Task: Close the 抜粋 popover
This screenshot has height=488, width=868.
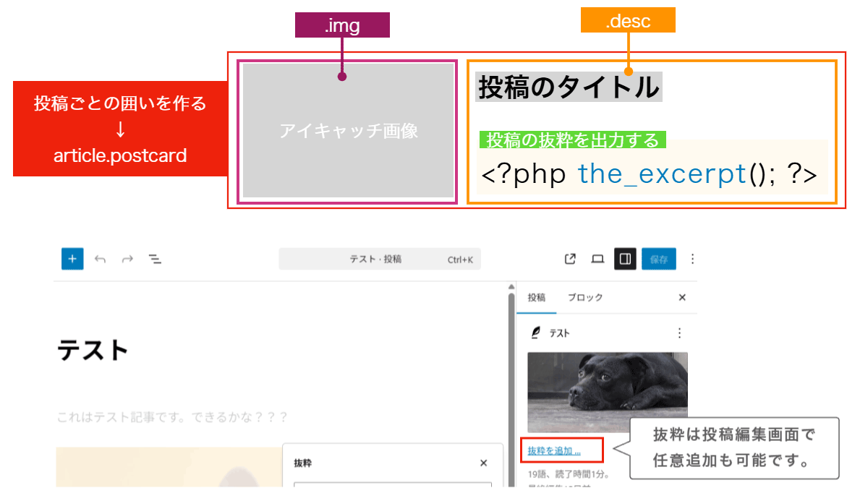Action: pos(484,463)
